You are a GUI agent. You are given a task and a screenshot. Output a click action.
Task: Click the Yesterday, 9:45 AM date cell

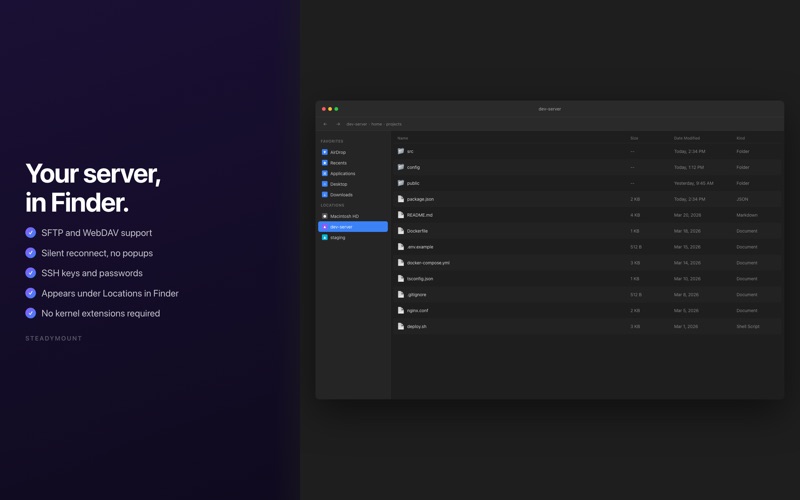point(694,183)
